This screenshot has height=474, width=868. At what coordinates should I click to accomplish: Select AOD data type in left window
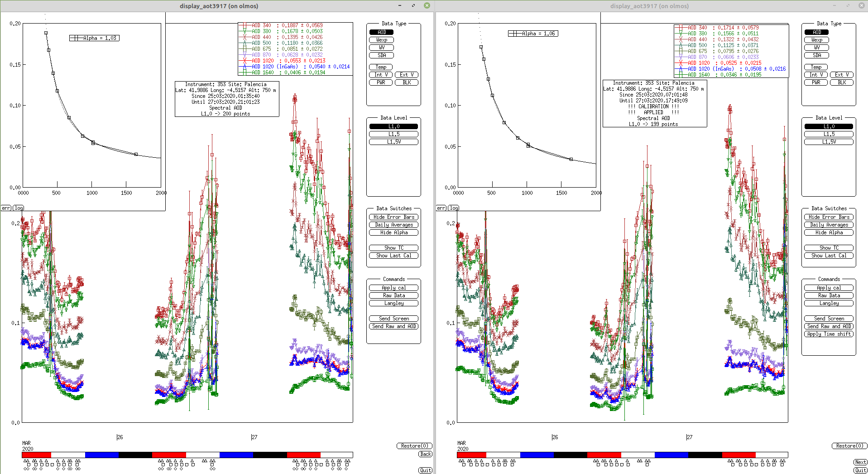381,32
